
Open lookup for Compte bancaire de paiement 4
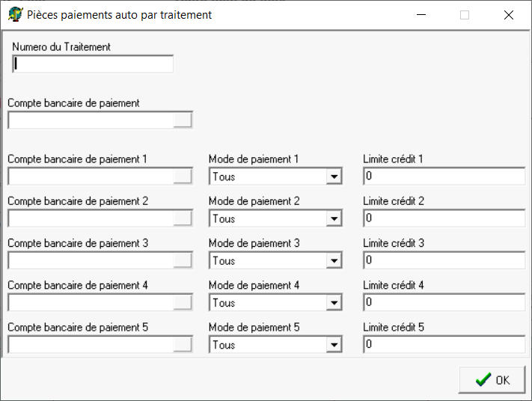[183, 302]
